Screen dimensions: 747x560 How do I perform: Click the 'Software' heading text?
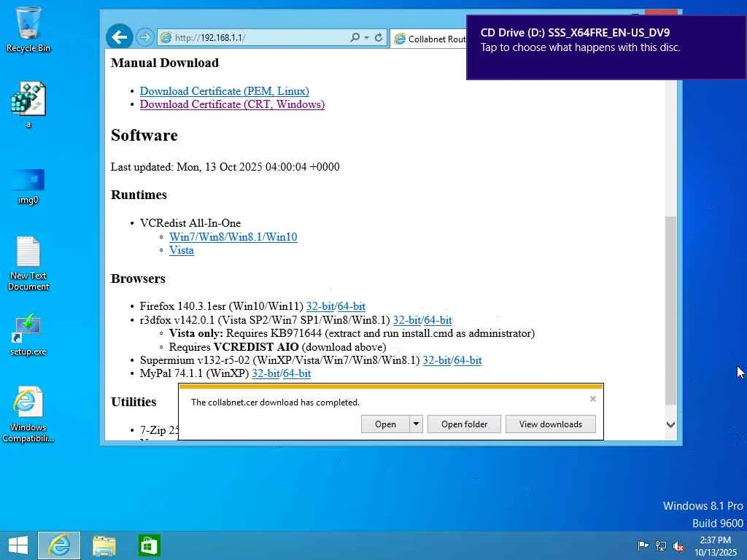(144, 135)
